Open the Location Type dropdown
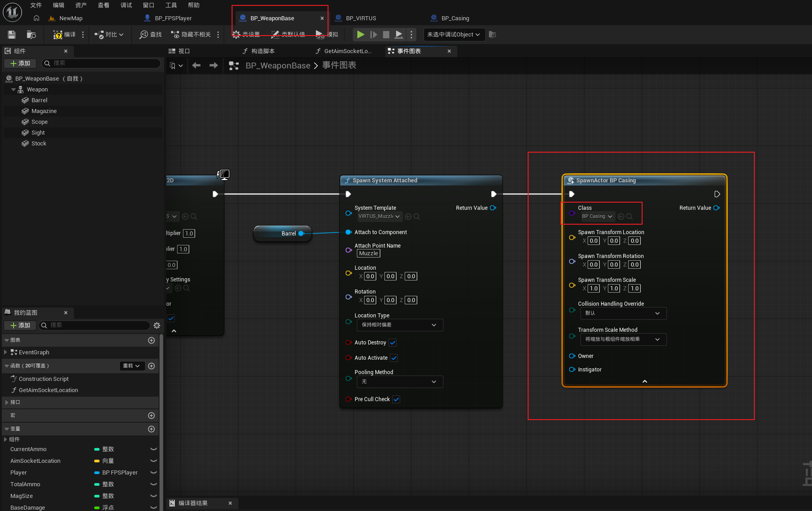Screen dimensions: 812x511 click(x=400, y=325)
